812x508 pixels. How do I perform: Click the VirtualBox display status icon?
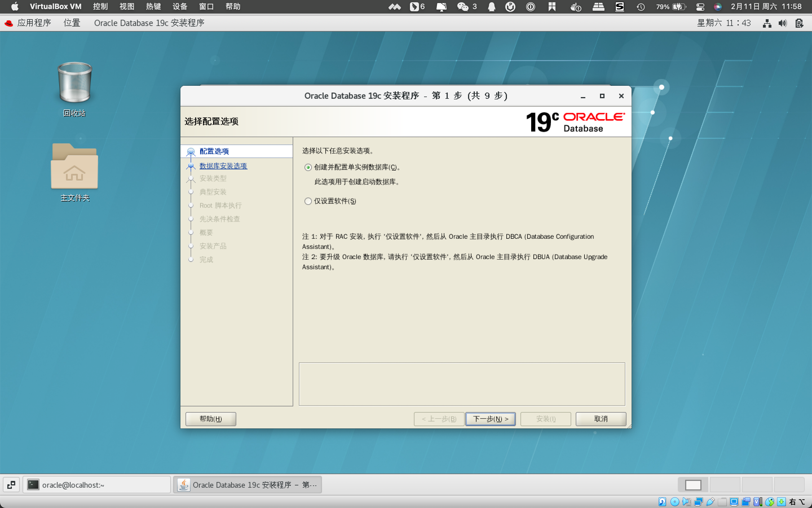point(734,502)
